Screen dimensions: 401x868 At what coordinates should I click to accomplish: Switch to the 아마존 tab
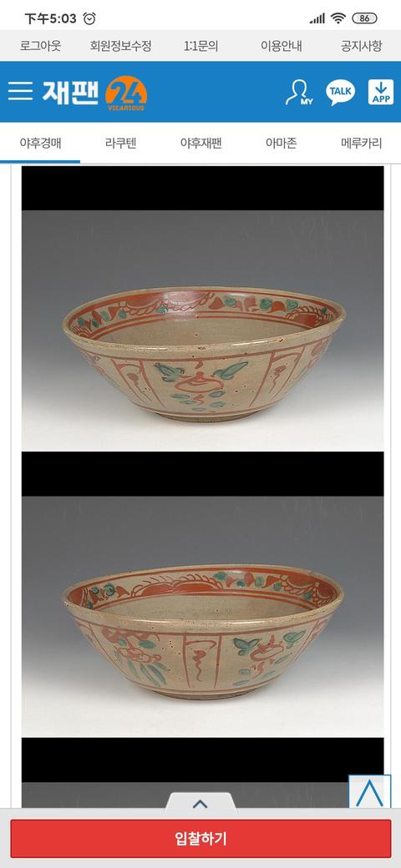click(281, 144)
